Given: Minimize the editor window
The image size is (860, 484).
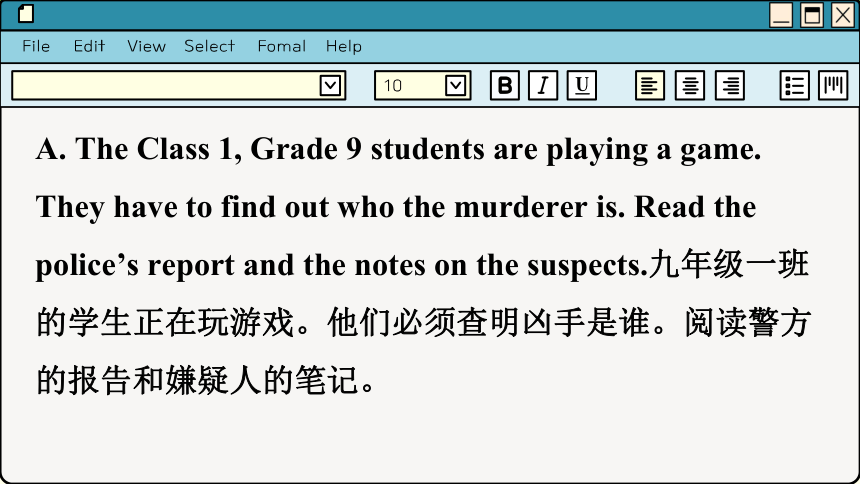Looking at the screenshot, I should 781,15.
